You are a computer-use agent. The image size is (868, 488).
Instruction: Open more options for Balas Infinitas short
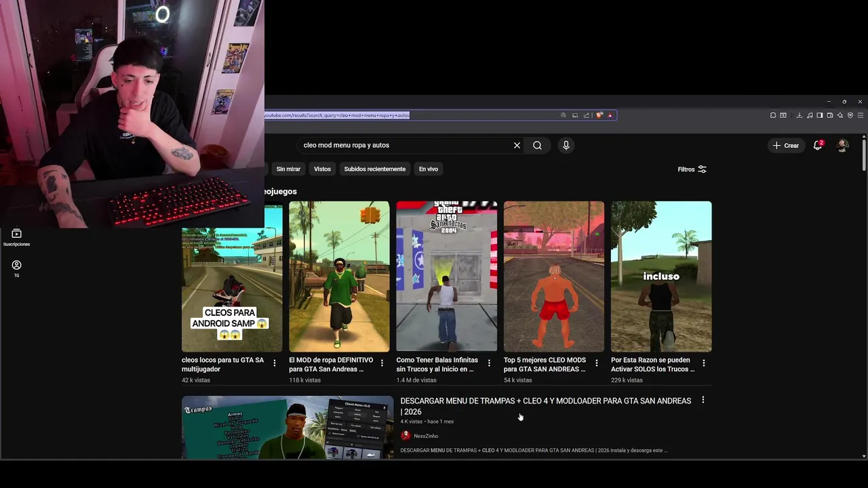pyautogui.click(x=489, y=363)
